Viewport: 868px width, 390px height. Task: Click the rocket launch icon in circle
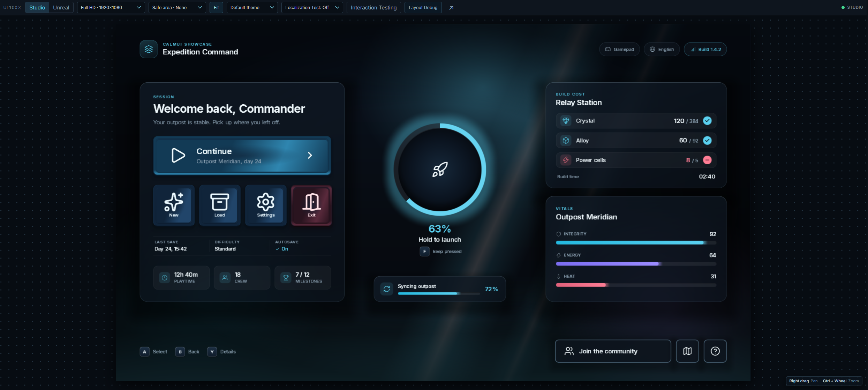click(440, 170)
